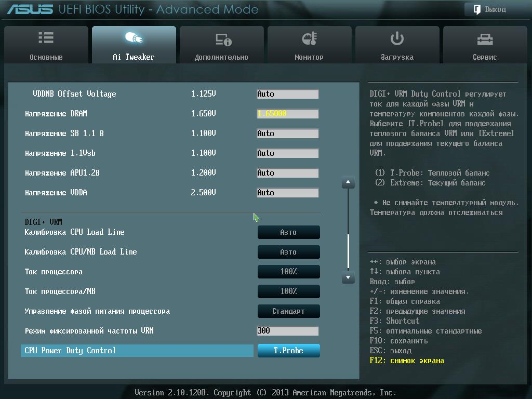Open the Ток процессора 100% dropdown
532x399 pixels.
pyautogui.click(x=288, y=272)
